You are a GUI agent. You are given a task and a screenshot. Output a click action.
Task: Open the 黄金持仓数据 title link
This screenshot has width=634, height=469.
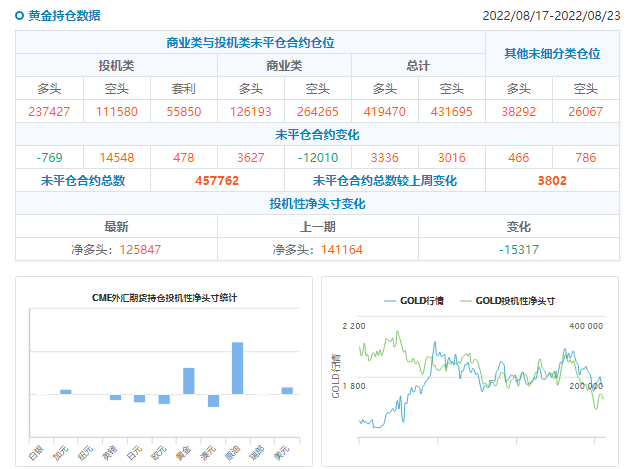pyautogui.click(x=64, y=16)
